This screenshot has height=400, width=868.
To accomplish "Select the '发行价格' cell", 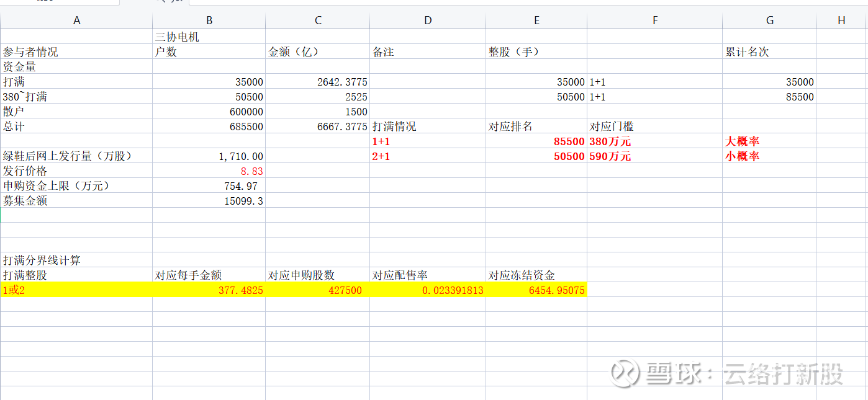I will (x=76, y=171).
